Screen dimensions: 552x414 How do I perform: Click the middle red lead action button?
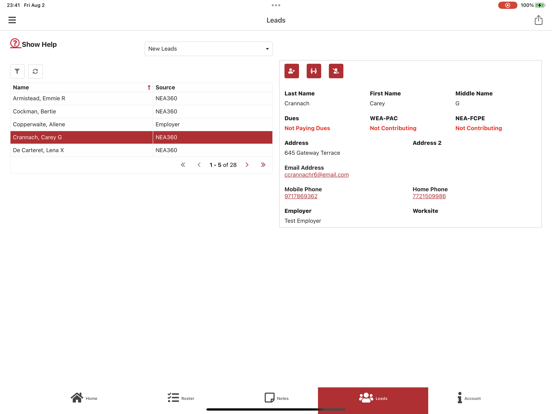(x=314, y=71)
